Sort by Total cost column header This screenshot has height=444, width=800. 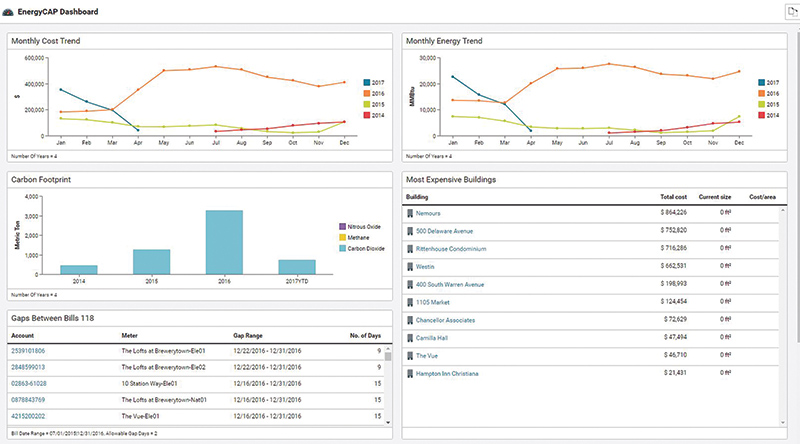coord(673,197)
